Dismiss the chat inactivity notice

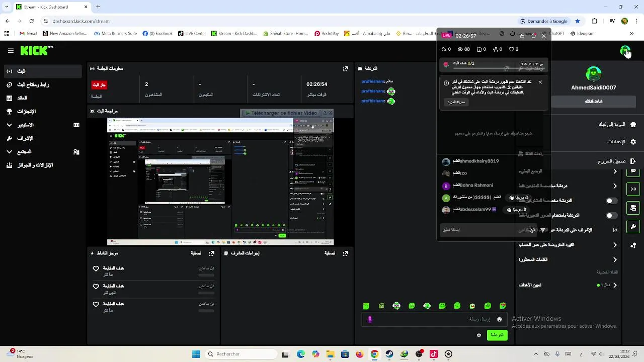540,82
